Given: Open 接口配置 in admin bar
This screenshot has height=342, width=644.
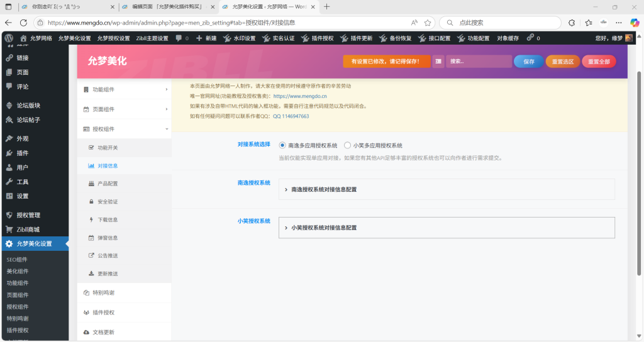Looking at the screenshot, I should click(x=434, y=38).
